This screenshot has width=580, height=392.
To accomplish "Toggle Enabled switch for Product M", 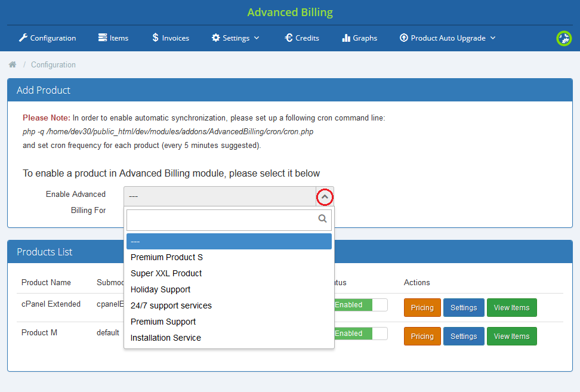I will 360,334.
